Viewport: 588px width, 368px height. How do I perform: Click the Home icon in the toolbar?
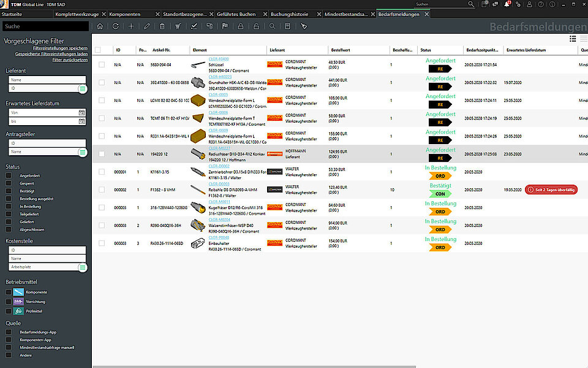pos(100,26)
